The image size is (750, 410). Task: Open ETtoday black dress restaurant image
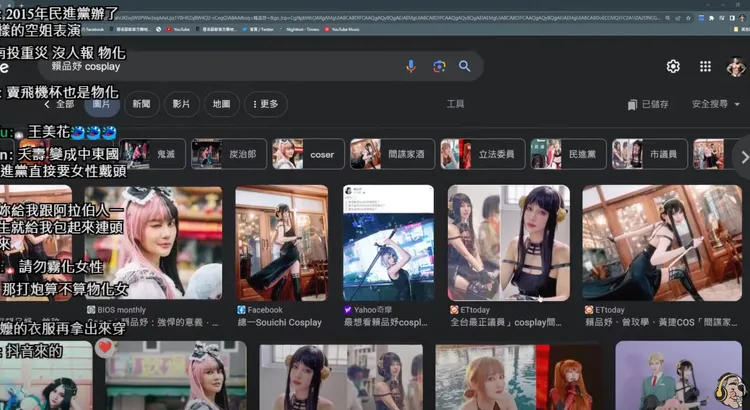tap(662, 243)
